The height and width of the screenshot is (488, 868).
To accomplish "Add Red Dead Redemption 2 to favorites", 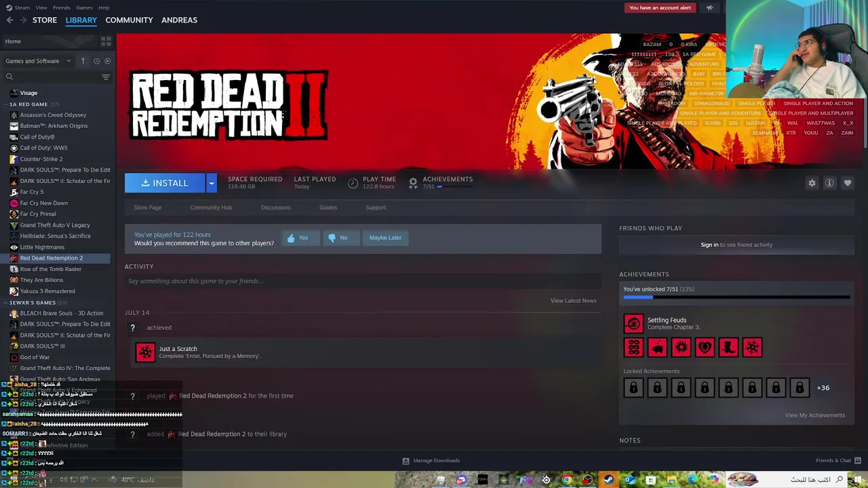I will 848,183.
